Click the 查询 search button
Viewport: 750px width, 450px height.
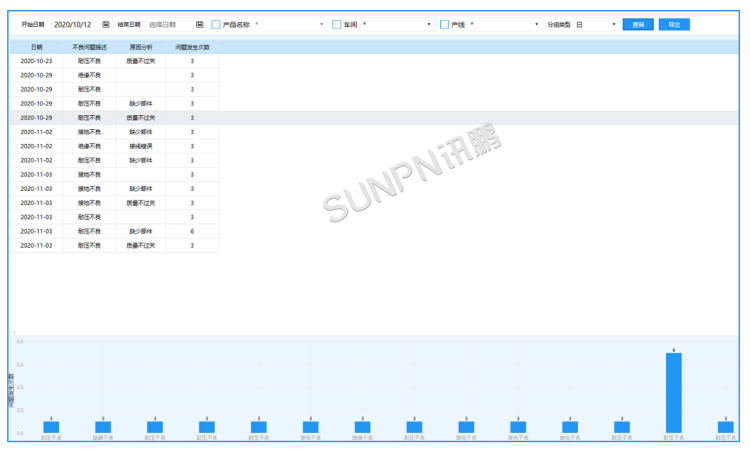(x=638, y=24)
